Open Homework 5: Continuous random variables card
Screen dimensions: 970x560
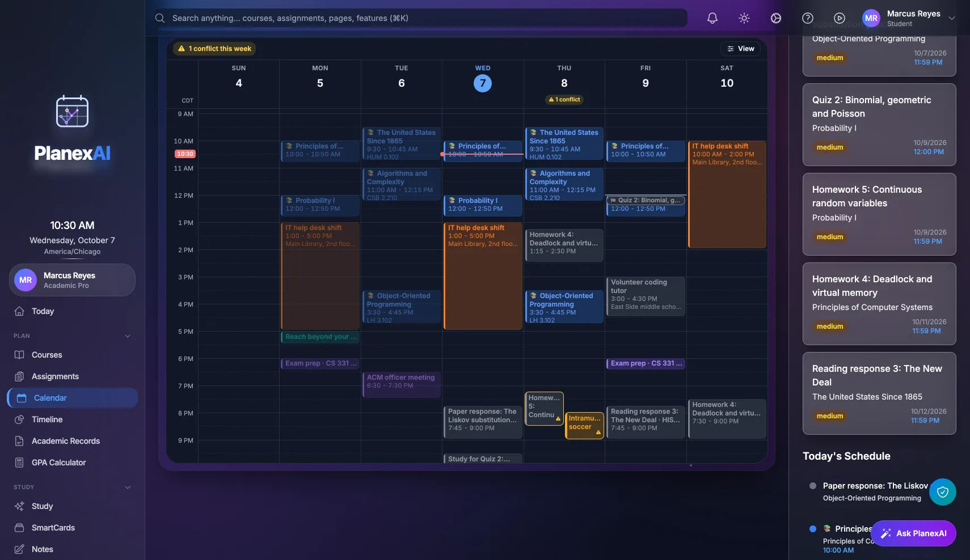(879, 214)
